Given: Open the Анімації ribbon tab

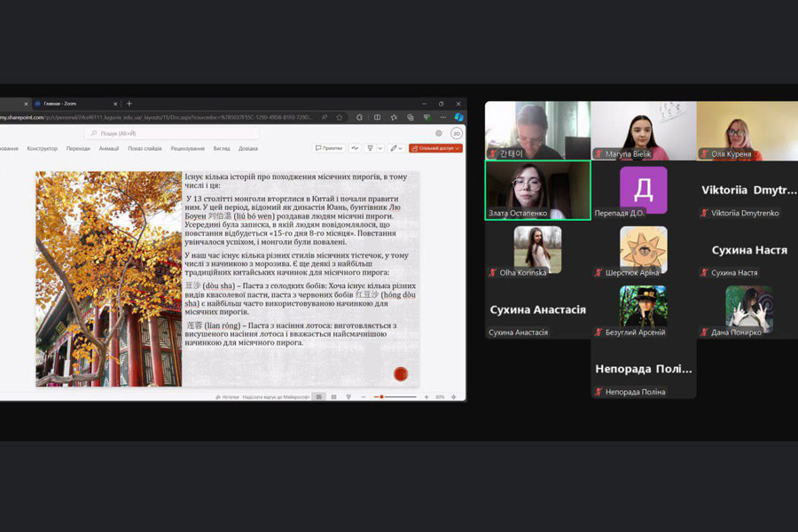Looking at the screenshot, I should click(x=109, y=149).
